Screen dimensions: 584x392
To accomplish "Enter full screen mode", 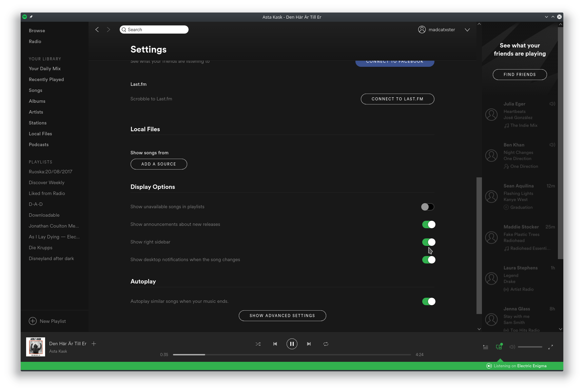I will tap(551, 347).
